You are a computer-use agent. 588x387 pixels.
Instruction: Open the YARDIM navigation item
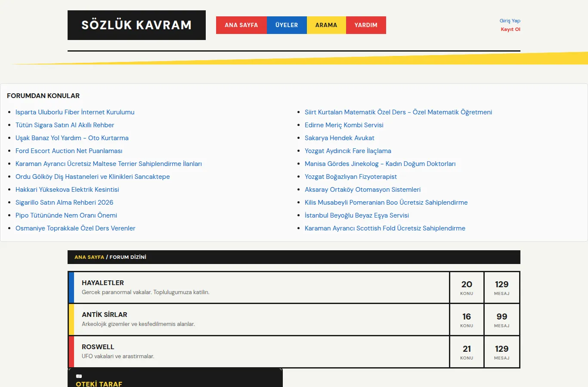click(366, 25)
